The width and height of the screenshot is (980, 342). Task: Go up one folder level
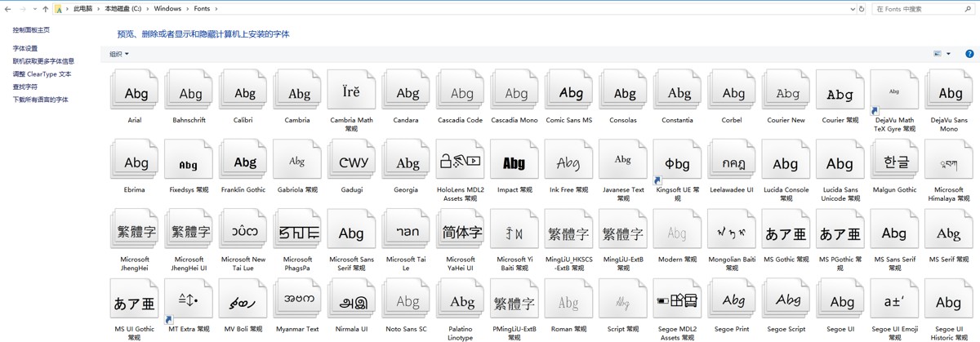tap(45, 9)
